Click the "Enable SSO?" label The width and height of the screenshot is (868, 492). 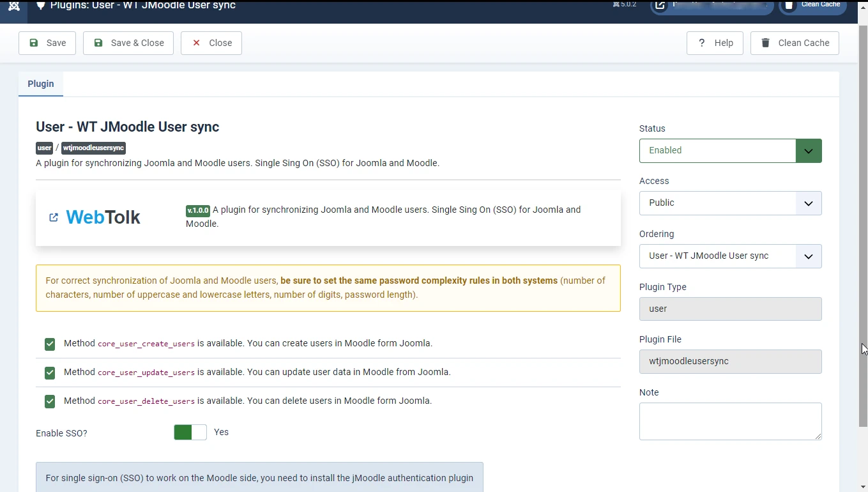61,433
